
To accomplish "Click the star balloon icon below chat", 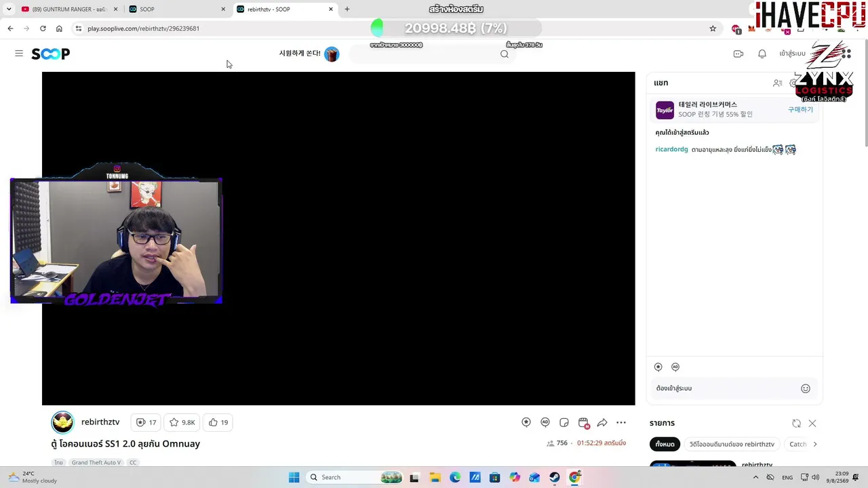I will click(x=658, y=367).
